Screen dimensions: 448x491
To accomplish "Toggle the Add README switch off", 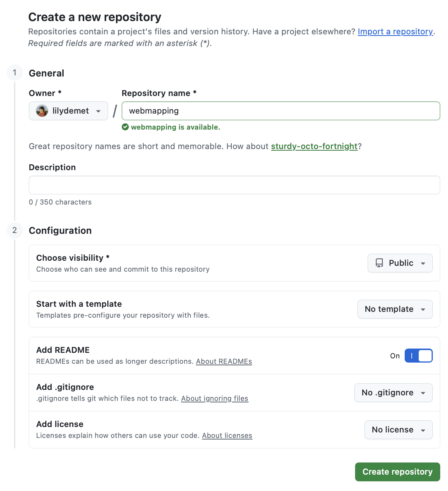I will point(418,356).
